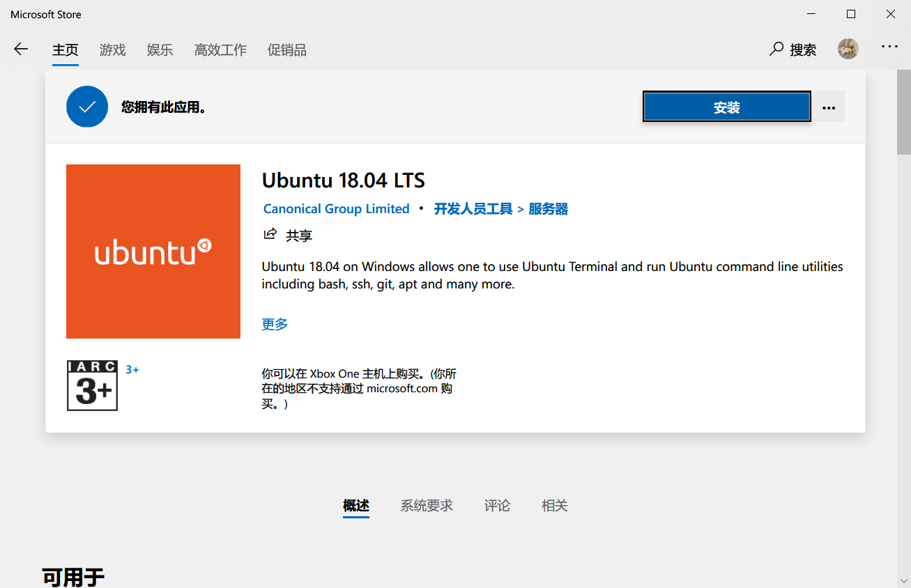Expand description with 更多 link
This screenshot has width=911, height=588.
[275, 324]
